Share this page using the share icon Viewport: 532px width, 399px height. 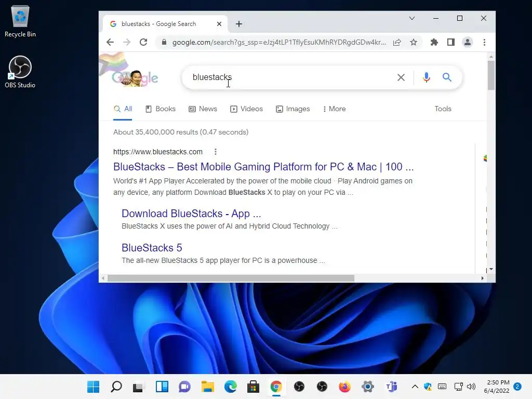click(x=397, y=42)
